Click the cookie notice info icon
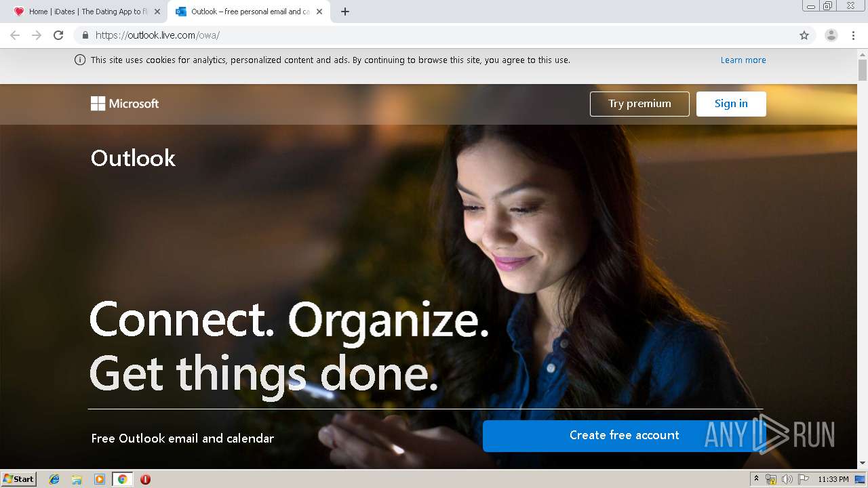This screenshot has width=868, height=488. coord(80,60)
